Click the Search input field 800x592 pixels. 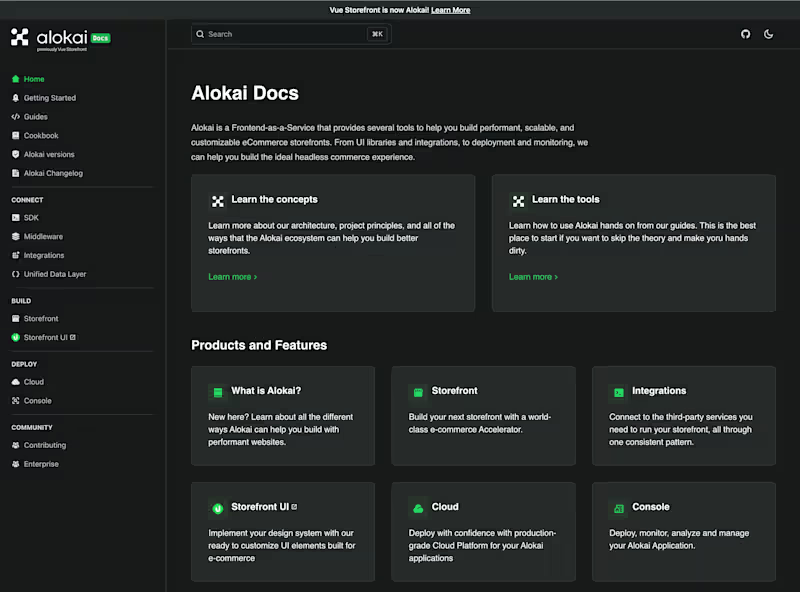coord(280,33)
